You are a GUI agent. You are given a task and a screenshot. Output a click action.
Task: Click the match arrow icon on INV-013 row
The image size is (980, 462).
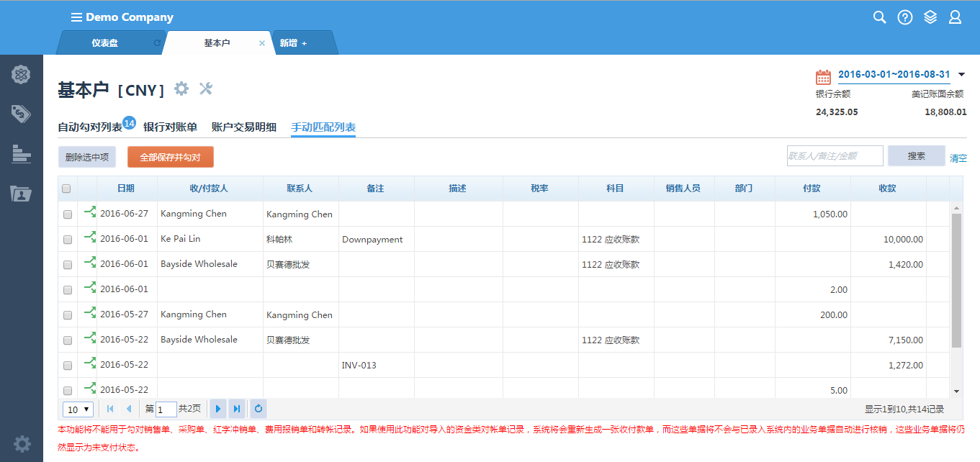(x=90, y=363)
